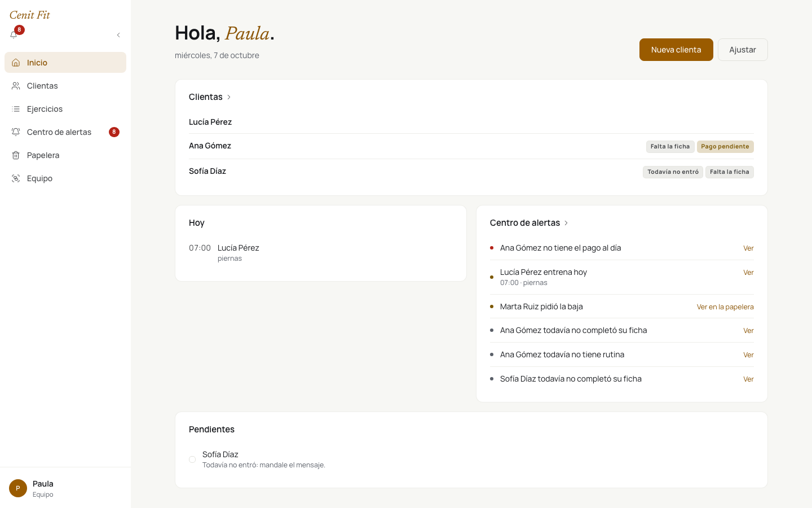Open Sofía Díaz in the Clientas list

click(x=471, y=172)
